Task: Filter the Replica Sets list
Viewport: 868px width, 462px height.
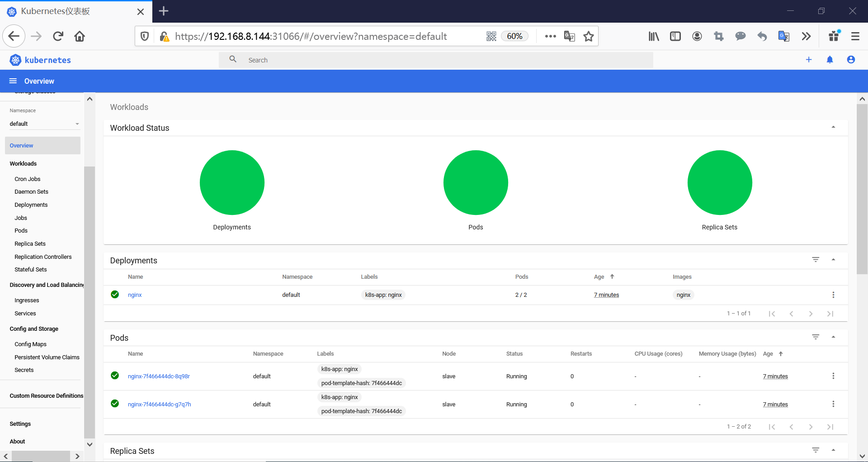Action: 816,450
